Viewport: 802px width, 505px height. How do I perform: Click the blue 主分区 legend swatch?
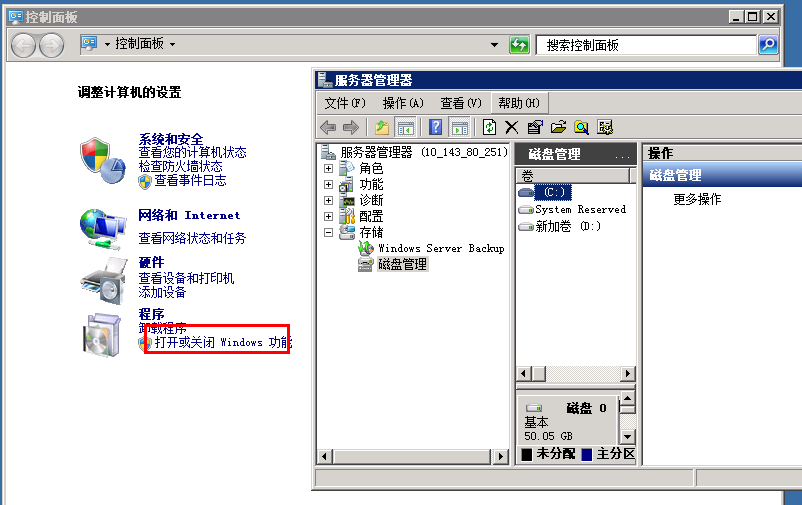[x=587, y=454]
